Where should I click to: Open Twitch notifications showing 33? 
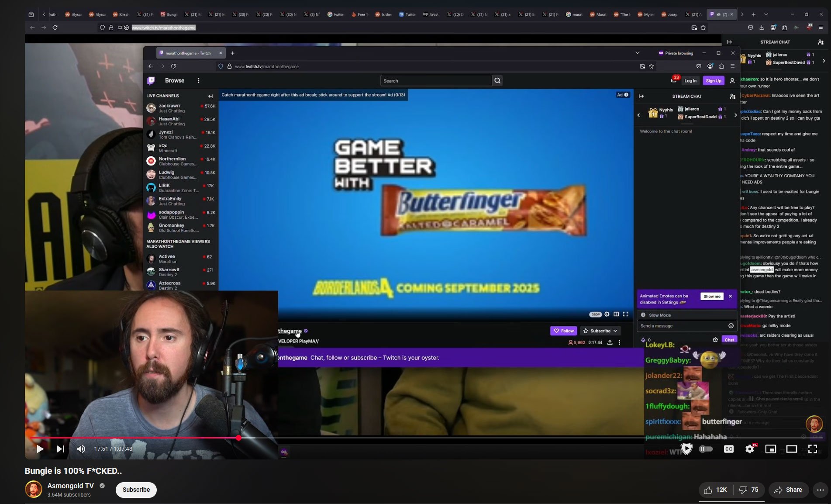[675, 80]
